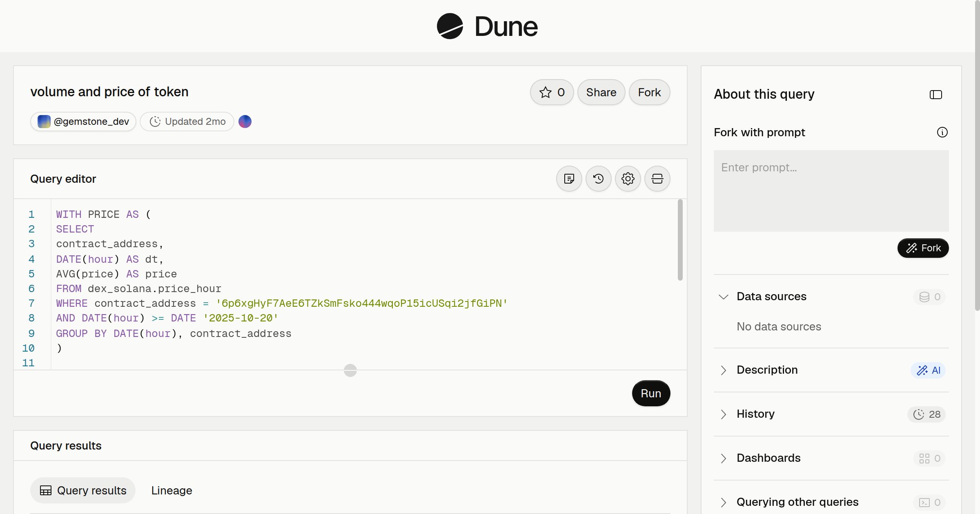Click the History count badge 28

click(927, 414)
